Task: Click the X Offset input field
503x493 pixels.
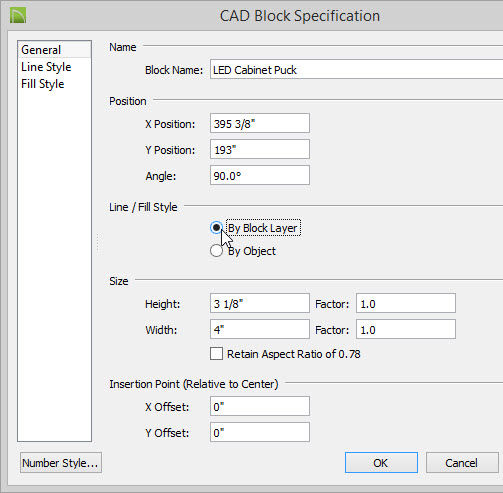Action: pos(260,406)
